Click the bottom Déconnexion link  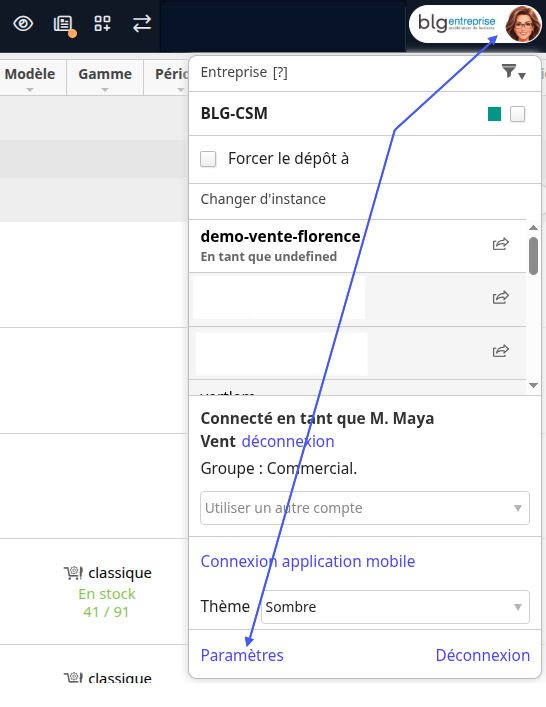click(x=483, y=655)
